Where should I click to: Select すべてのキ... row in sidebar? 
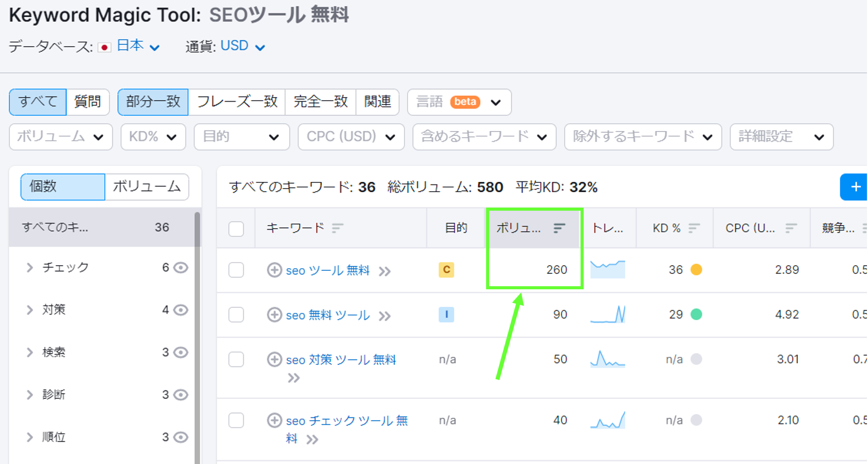pyautogui.click(x=102, y=227)
